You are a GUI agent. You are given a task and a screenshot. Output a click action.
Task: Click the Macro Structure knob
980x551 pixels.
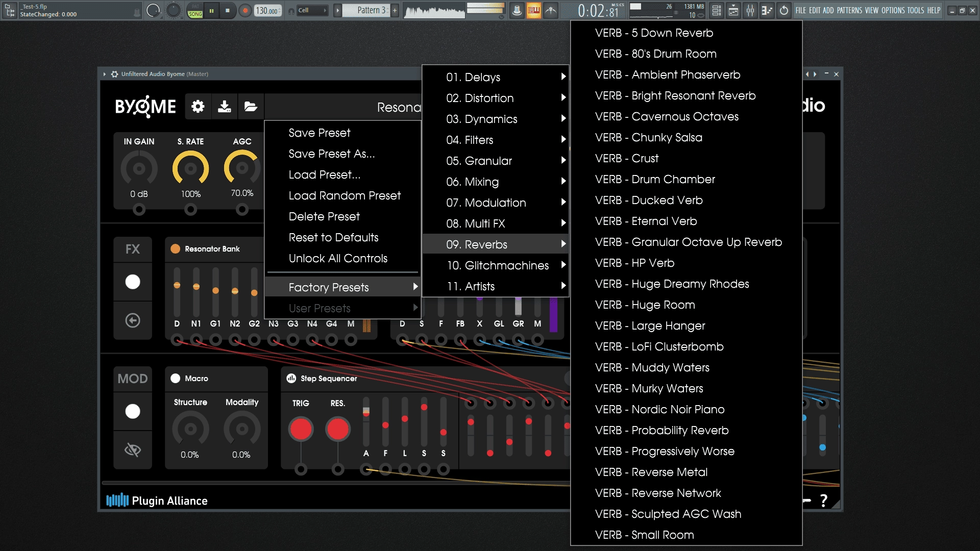[190, 429]
